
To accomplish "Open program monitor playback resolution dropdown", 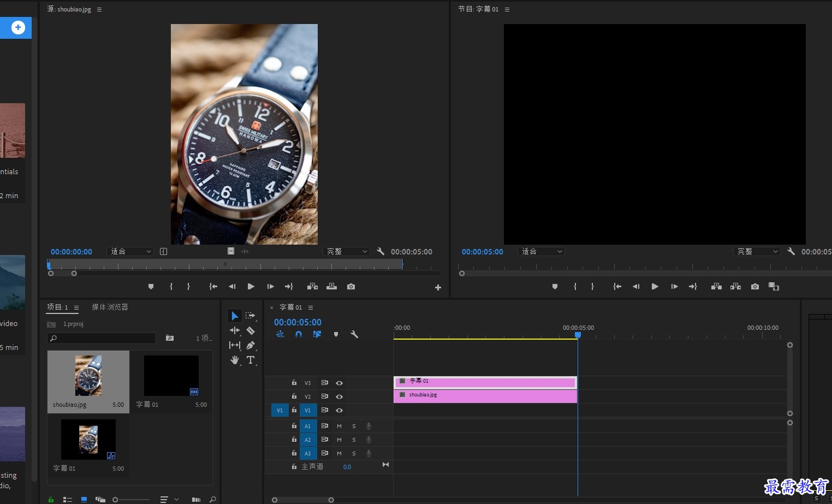I will point(757,252).
